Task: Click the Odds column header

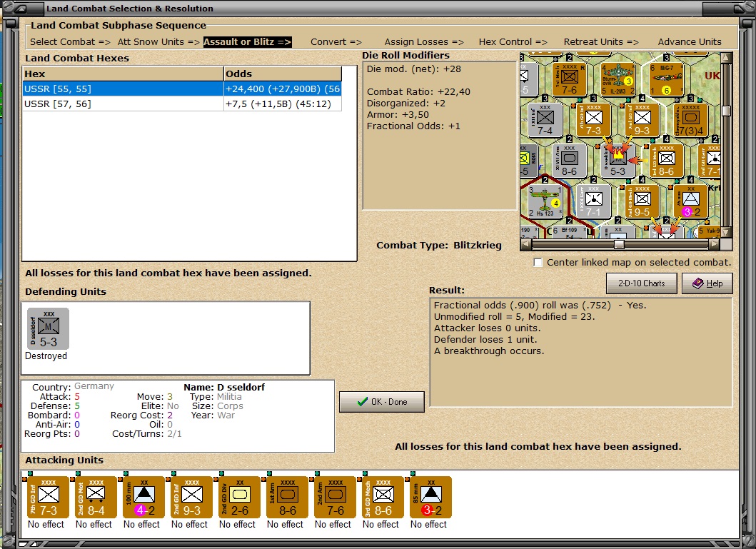Action: (x=283, y=74)
